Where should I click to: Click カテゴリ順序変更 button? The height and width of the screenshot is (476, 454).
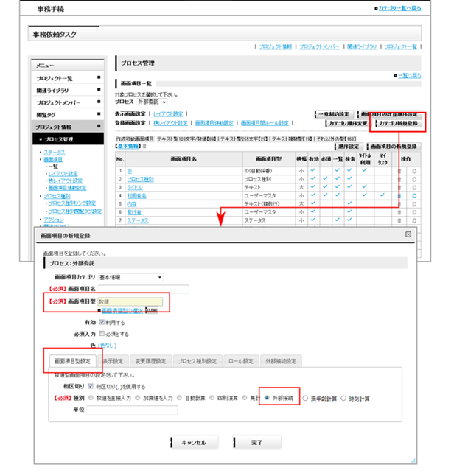pyautogui.click(x=348, y=123)
